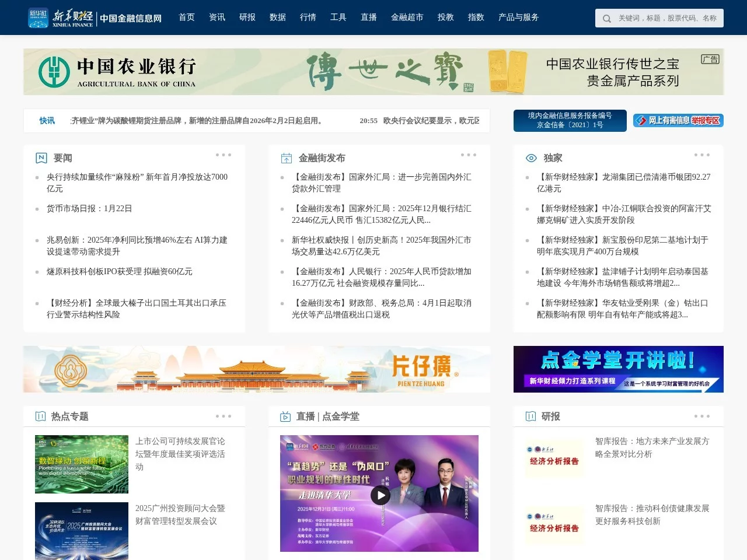Click the 网上有害信息举报专区 button

coord(678,121)
